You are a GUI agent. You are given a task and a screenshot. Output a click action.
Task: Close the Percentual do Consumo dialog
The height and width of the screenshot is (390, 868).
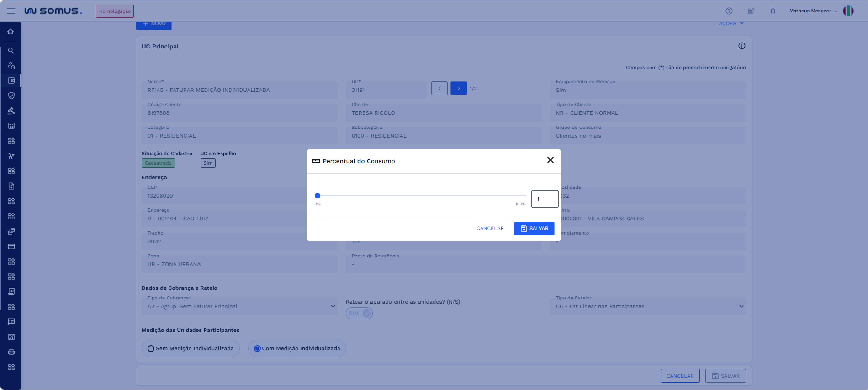click(x=550, y=160)
